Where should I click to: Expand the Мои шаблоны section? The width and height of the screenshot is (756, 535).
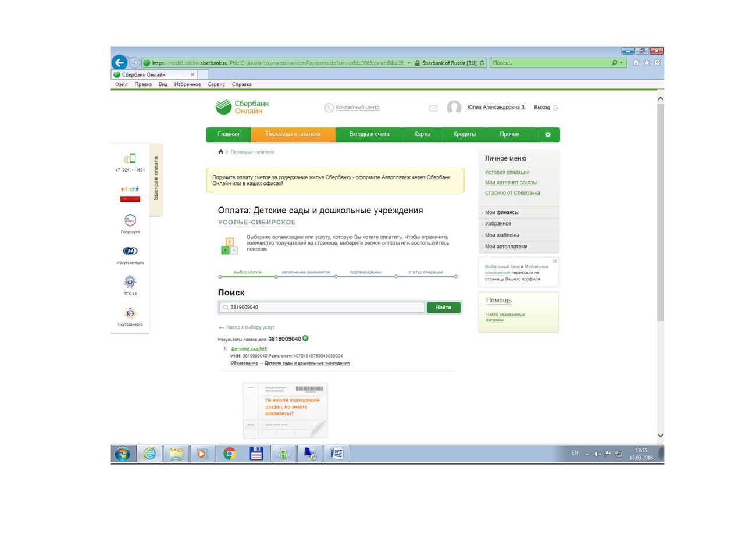coord(502,236)
